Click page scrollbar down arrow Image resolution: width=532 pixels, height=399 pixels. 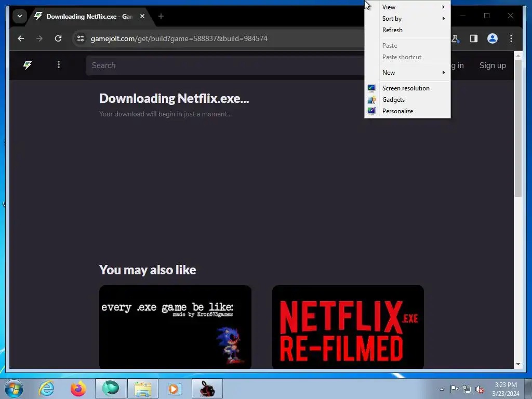tap(518, 364)
